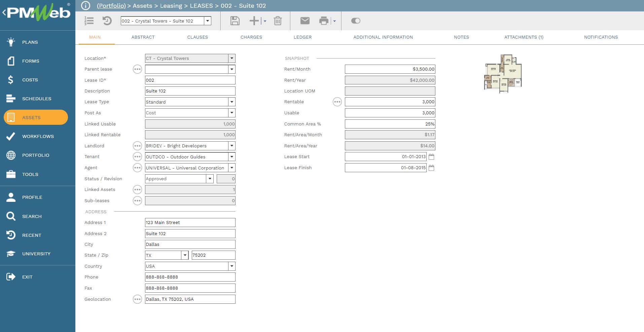Viewport: 644px width, 332px height.
Task: Expand the Tenant dropdown
Action: pos(231,157)
